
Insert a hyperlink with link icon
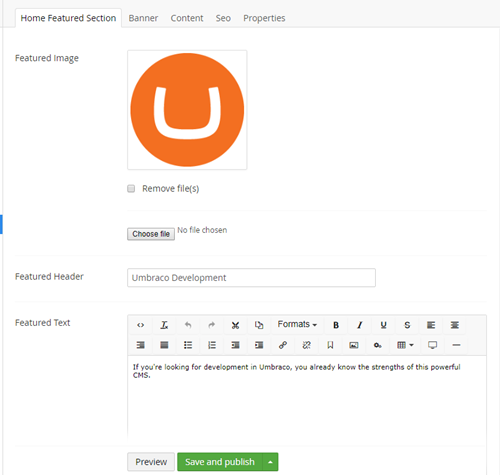point(283,345)
